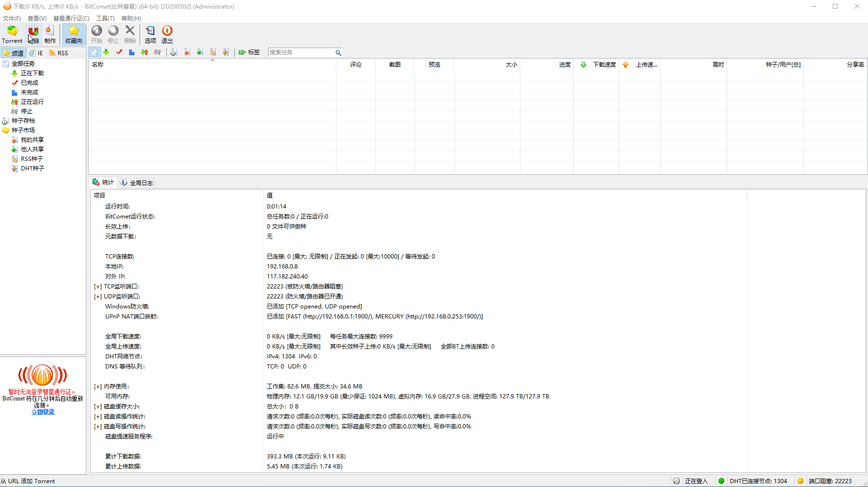Select 种子市场 folder in the sidebar
The image size is (868, 487).
[x=23, y=130]
